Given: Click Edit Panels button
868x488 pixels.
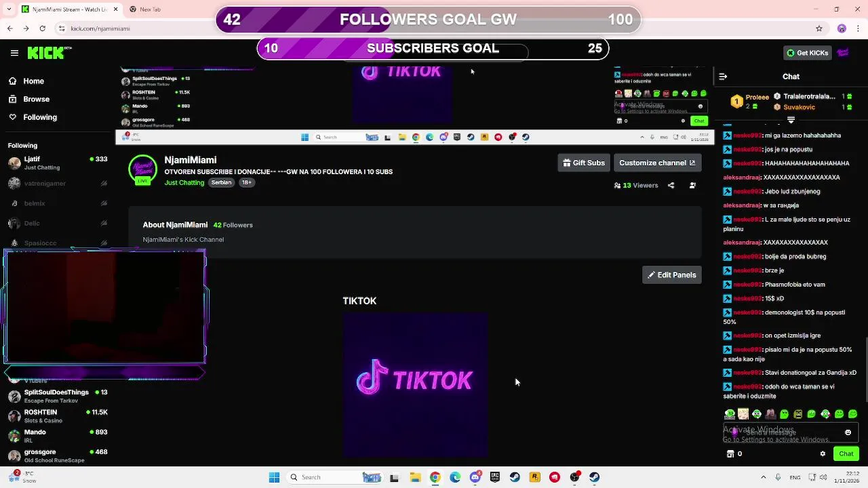Looking at the screenshot, I should [671, 274].
